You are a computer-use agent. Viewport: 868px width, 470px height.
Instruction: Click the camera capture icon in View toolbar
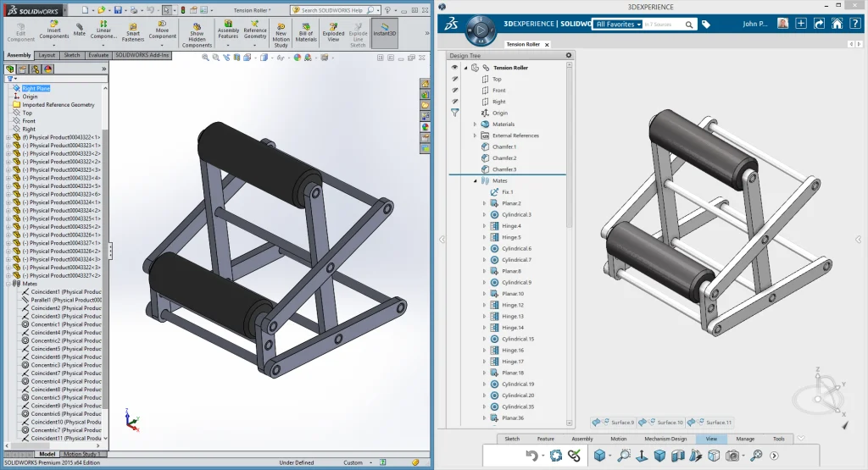point(732,456)
